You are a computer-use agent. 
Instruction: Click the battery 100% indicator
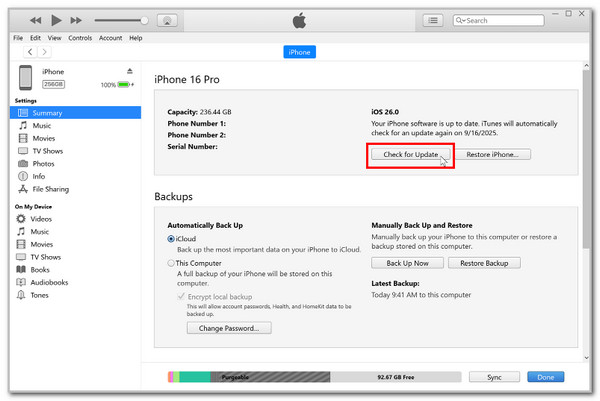click(117, 85)
